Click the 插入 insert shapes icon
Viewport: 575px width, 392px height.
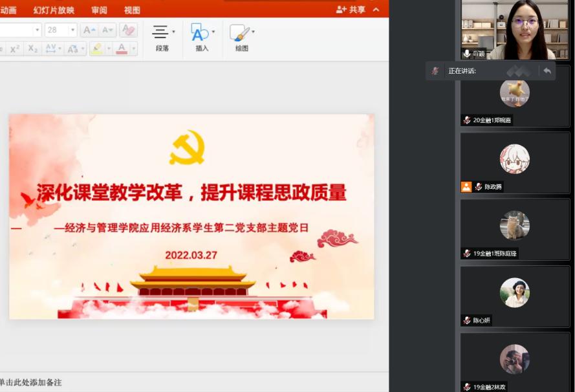201,38
